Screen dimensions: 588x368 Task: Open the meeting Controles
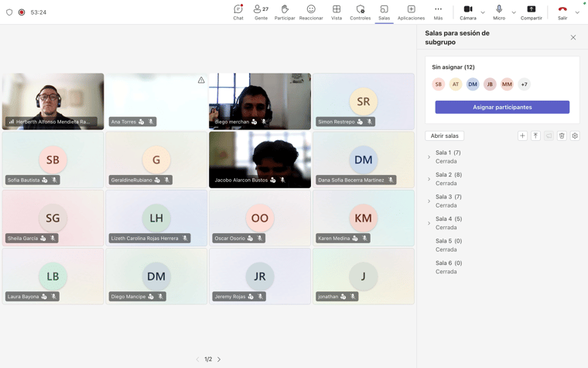coord(360,12)
